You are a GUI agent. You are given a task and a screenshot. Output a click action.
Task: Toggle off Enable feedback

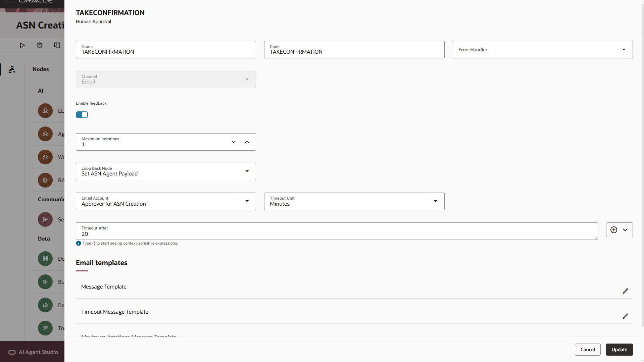coord(82,114)
